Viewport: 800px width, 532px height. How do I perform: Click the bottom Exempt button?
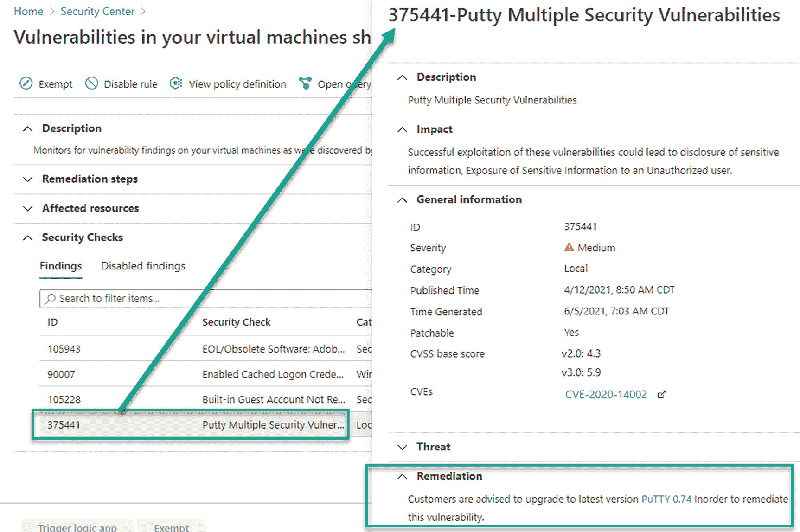pyautogui.click(x=172, y=526)
